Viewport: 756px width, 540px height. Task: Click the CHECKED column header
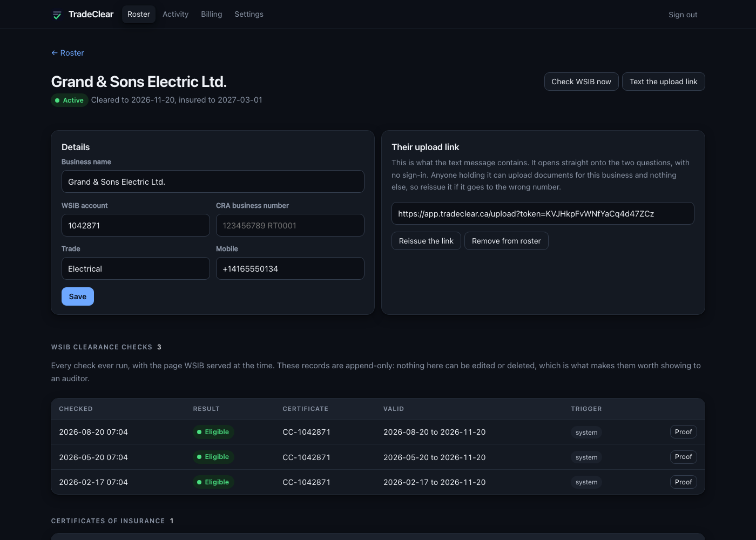click(76, 409)
